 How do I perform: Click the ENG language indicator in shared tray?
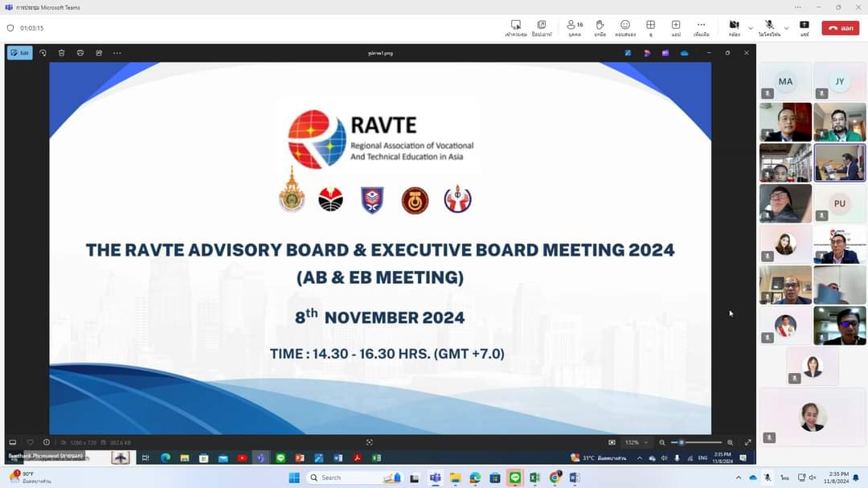702,458
